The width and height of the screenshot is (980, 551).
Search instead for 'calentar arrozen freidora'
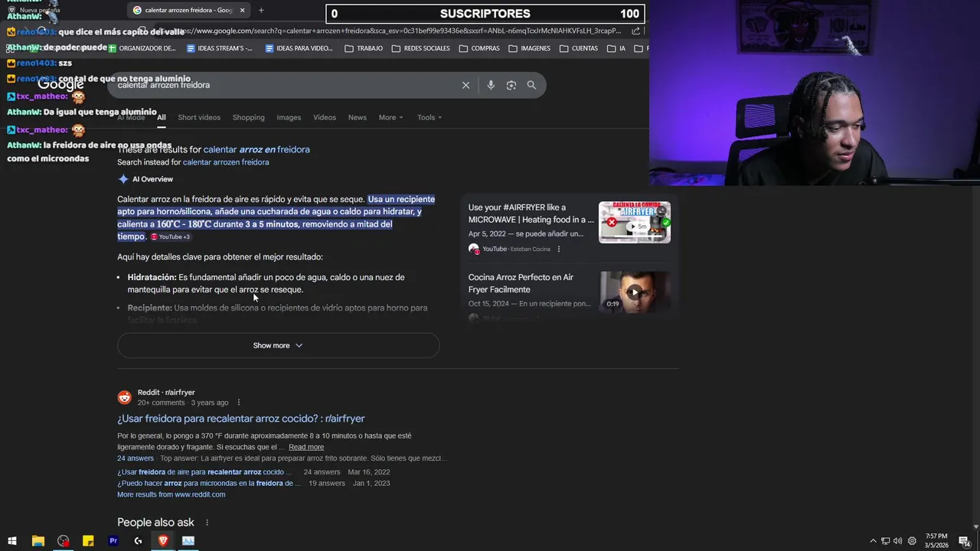pos(226,162)
